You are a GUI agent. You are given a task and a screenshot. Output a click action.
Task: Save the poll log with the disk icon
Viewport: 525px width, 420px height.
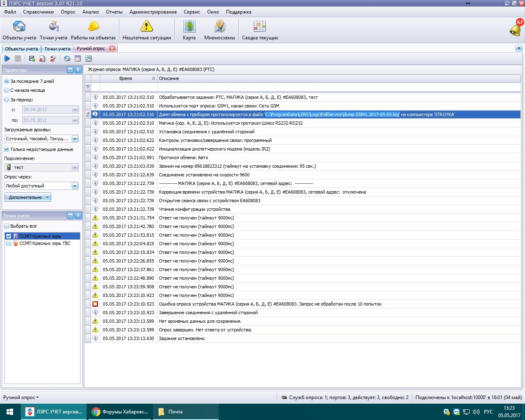coord(32,59)
